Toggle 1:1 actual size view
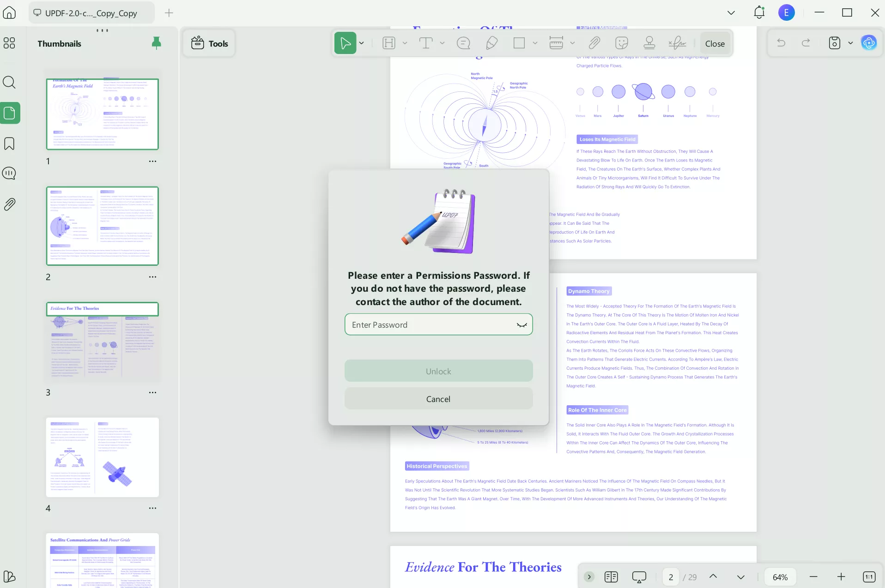Viewport: 885px width, 588px height. (x=869, y=576)
